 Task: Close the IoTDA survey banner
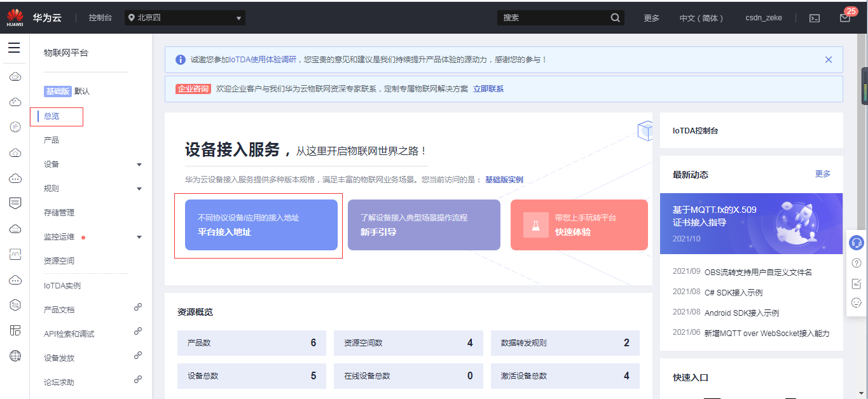[x=829, y=60]
